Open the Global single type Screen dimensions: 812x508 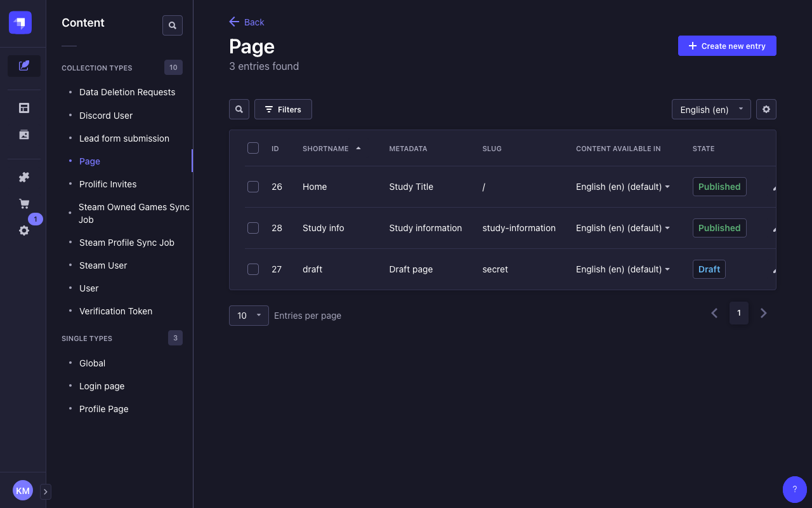(92, 363)
